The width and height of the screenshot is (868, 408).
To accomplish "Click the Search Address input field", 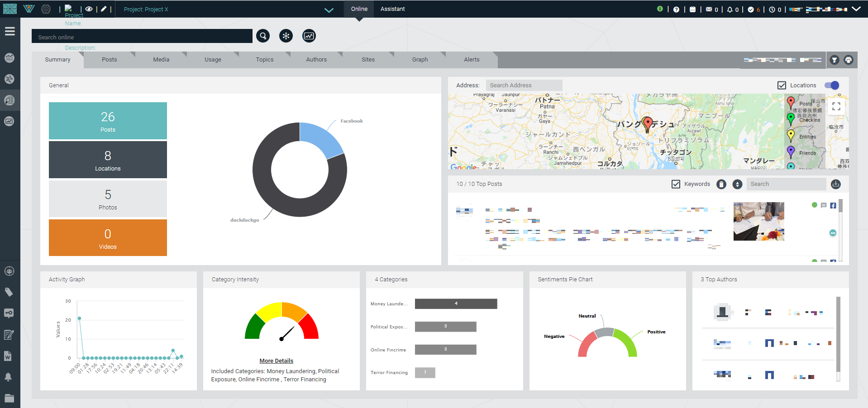I will point(524,85).
